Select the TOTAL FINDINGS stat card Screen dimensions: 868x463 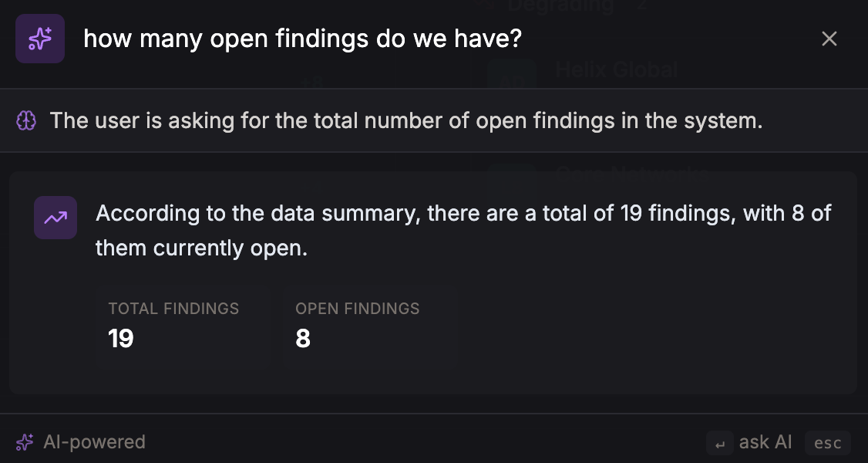tap(183, 326)
